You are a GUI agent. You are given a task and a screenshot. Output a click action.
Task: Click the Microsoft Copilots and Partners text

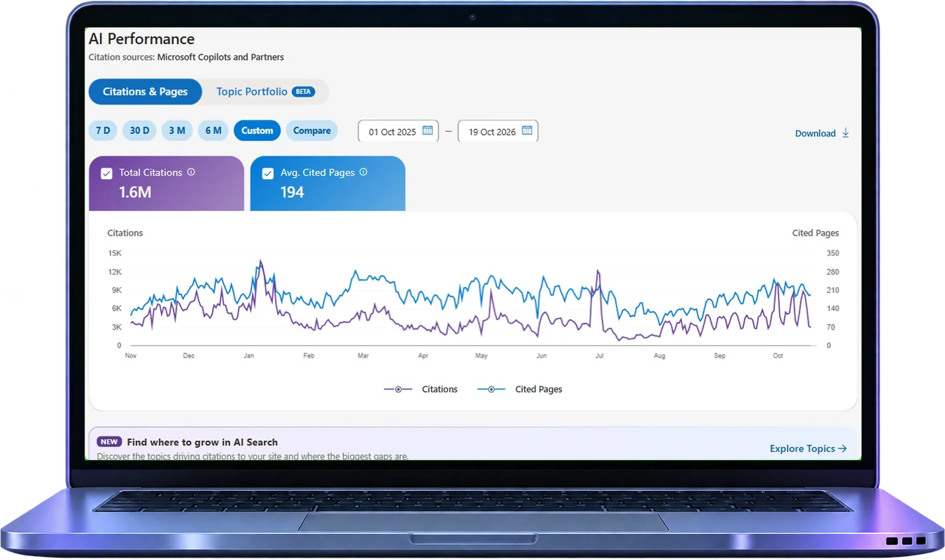(x=221, y=57)
